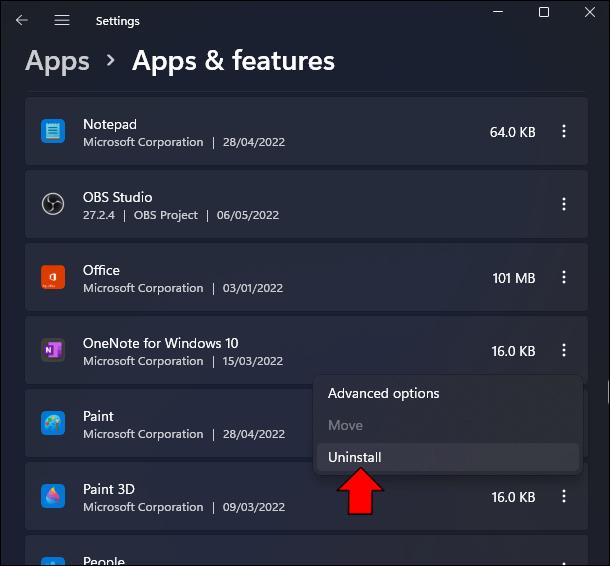
Task: Click the Office app icon
Action: pos(53,277)
